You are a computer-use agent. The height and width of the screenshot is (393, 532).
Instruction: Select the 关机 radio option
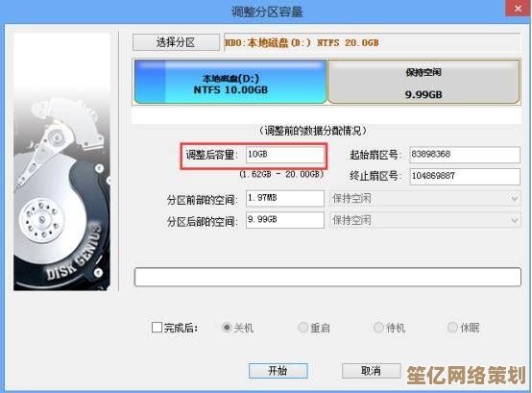tap(227, 328)
